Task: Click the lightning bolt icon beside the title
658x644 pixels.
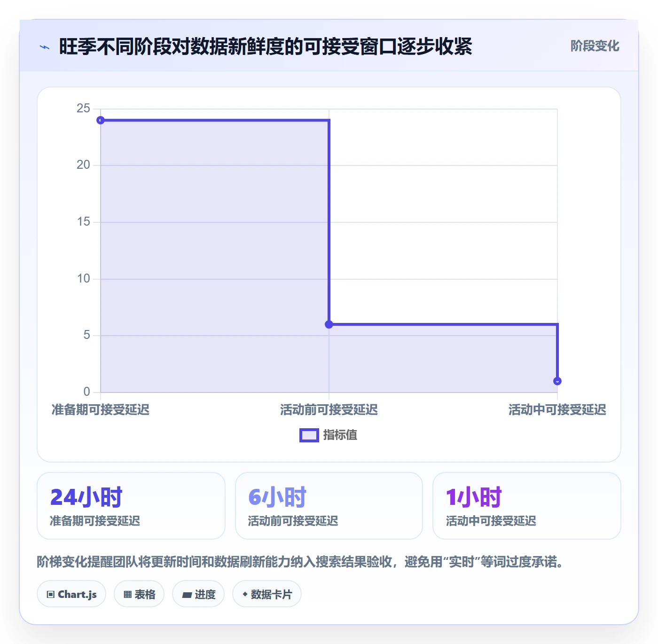Action: 45,47
